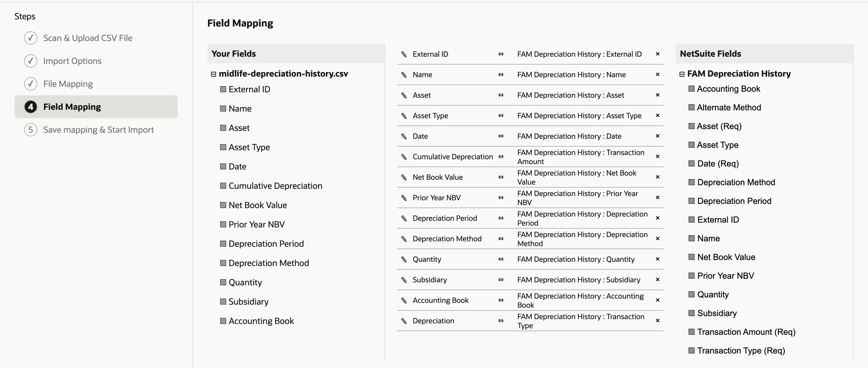Click 'Prior Year NBV' source in mapping table
Viewport: 868px width, 368px height.
(436, 198)
